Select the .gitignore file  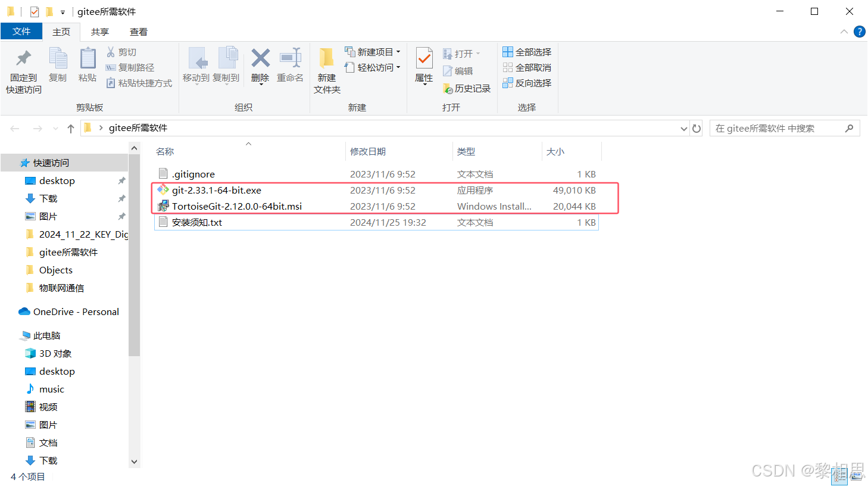376,175
